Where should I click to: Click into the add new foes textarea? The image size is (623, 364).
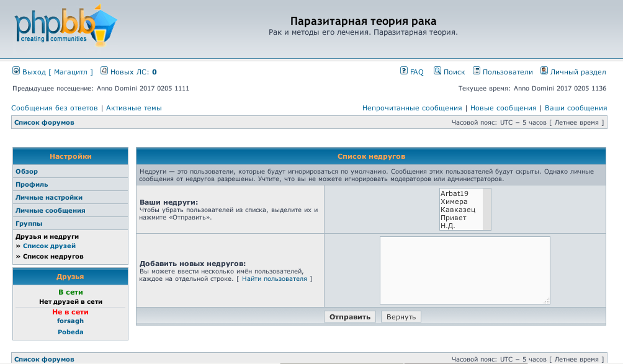coord(465,270)
